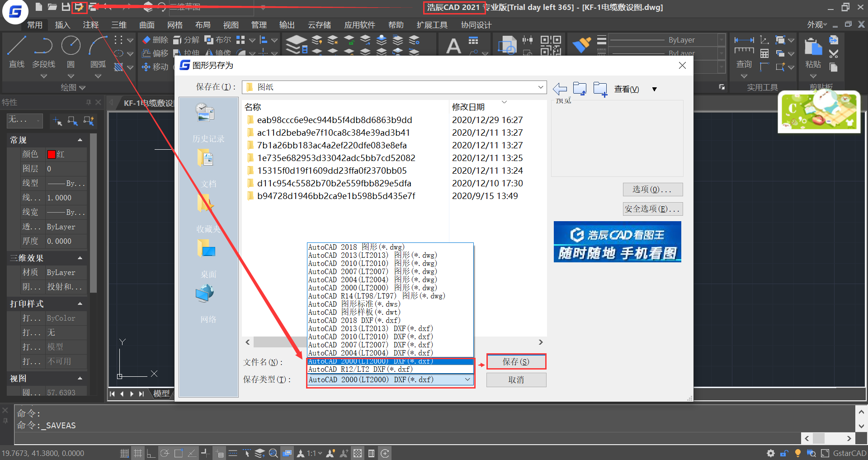Select the 圆弧 (Arc) tool

click(98, 52)
